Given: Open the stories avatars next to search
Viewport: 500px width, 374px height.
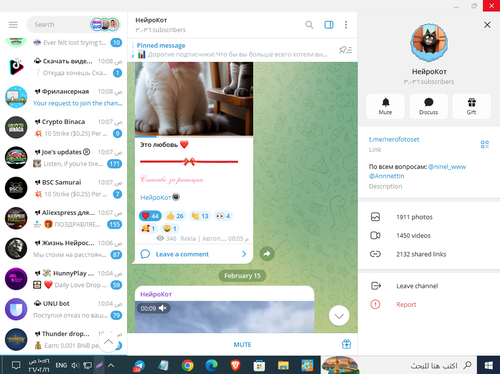Looking at the screenshot, I should click(104, 25).
